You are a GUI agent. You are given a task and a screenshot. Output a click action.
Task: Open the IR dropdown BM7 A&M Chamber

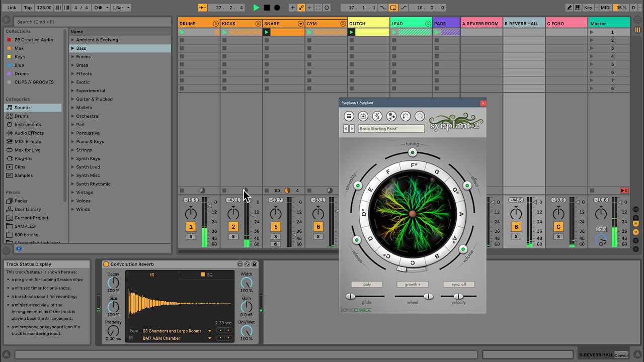click(x=176, y=338)
